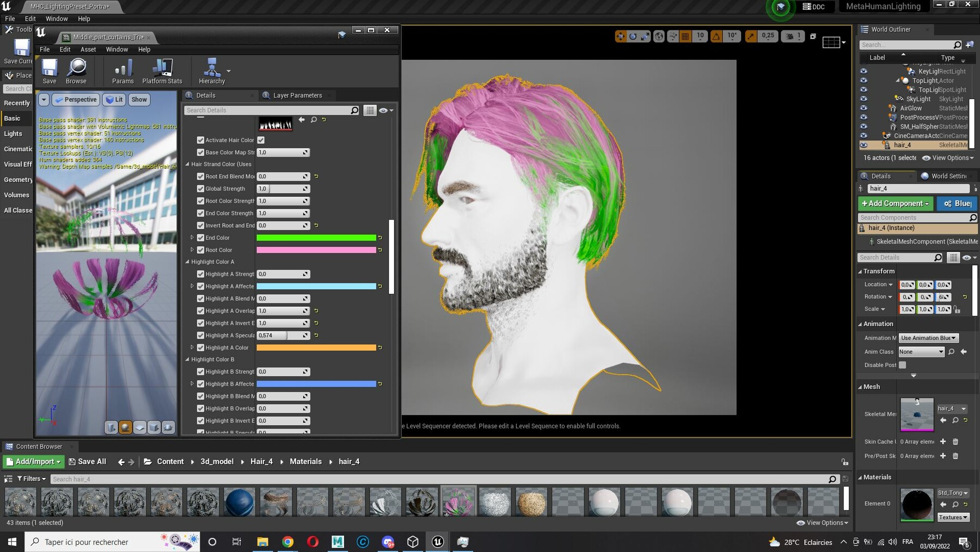
Task: Toggle grid snapping icon
Action: pos(685,36)
